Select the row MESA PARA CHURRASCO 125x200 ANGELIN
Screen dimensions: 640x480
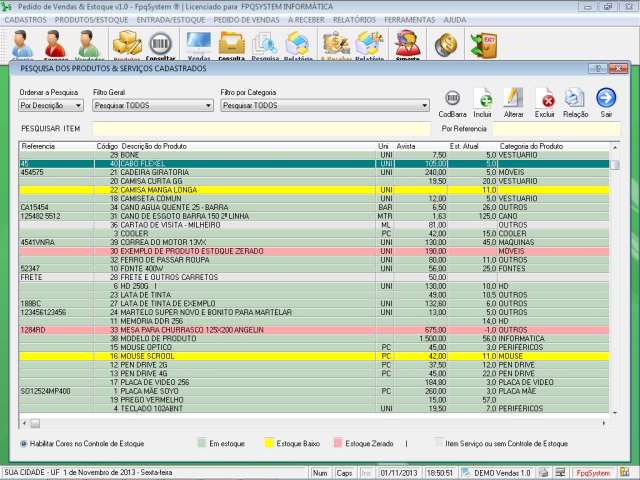pyautogui.click(x=314, y=330)
